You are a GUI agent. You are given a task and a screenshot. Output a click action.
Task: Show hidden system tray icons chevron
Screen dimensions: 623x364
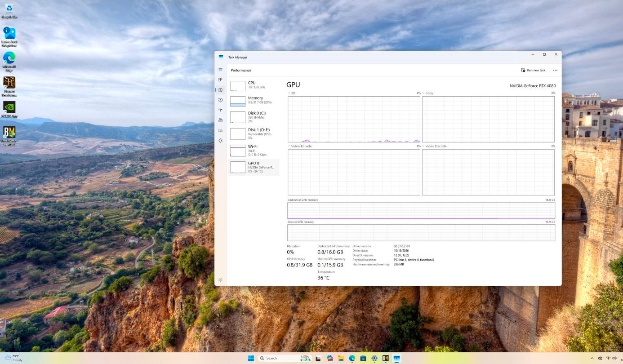coord(592,358)
